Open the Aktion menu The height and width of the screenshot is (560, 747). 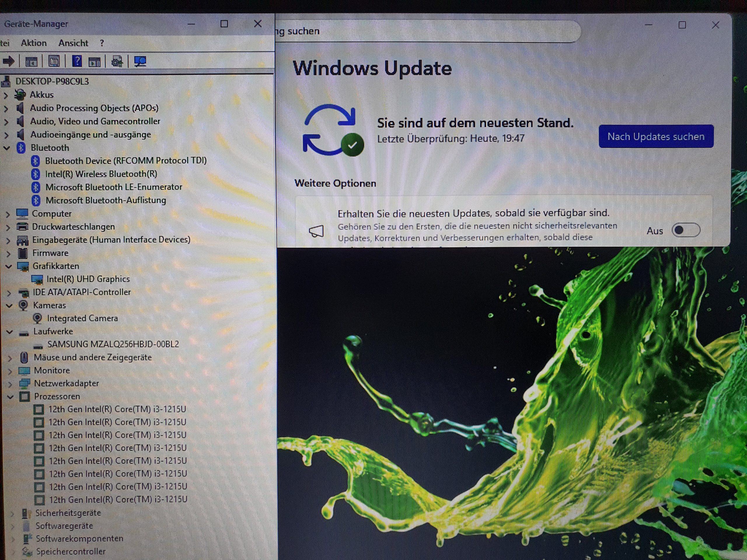34,43
